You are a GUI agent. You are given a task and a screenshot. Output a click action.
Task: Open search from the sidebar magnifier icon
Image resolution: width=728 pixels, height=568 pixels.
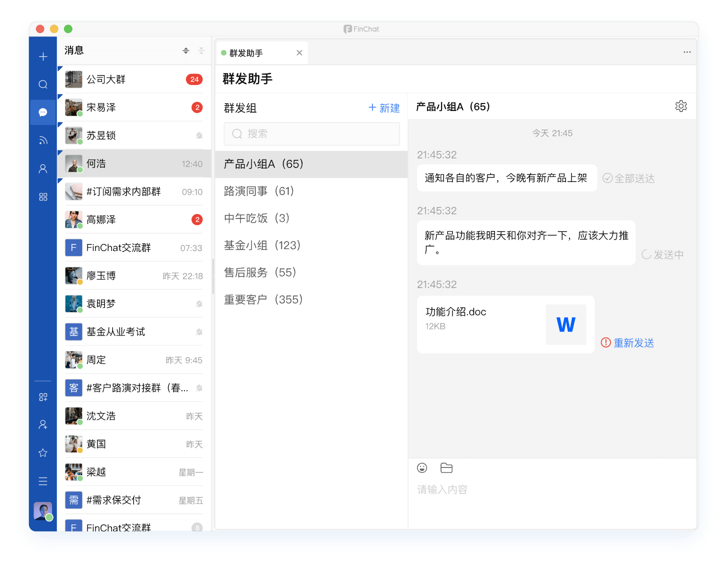[43, 84]
